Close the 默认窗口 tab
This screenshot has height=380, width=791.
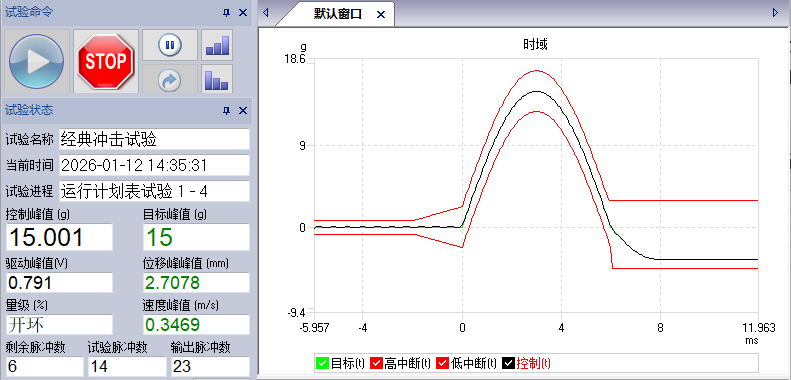pyautogui.click(x=381, y=15)
